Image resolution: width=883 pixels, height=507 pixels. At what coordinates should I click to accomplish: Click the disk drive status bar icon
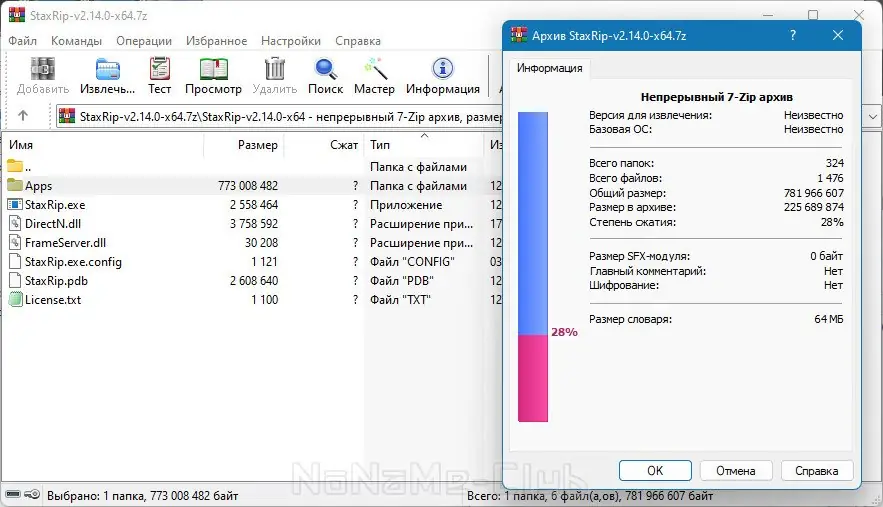pos(12,495)
